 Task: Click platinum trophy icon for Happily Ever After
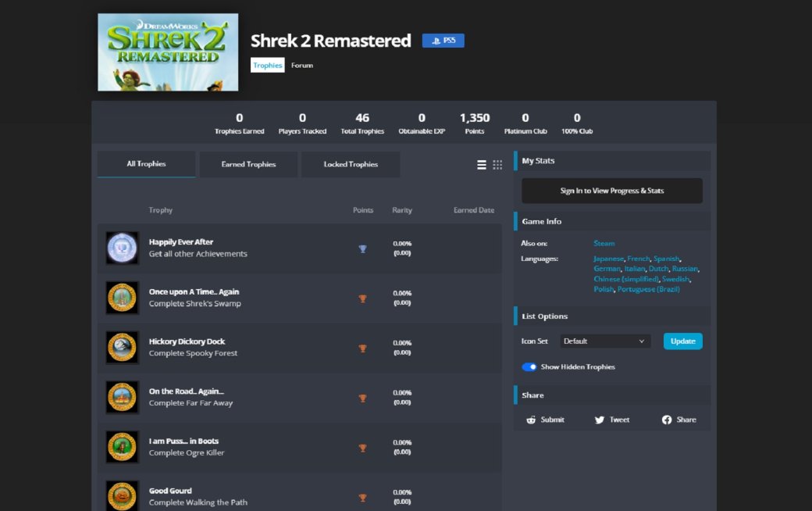tap(363, 248)
